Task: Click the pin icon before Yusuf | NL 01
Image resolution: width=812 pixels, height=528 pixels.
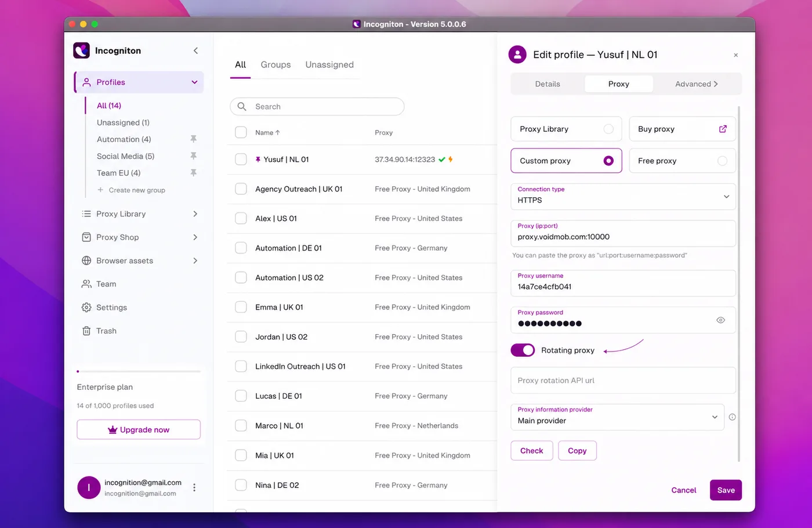Action: coord(258,160)
